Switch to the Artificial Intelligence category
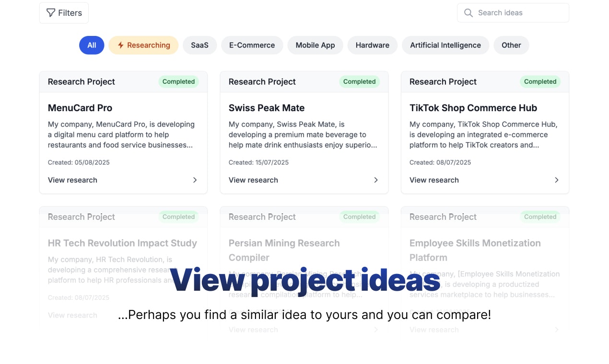 pos(445,45)
